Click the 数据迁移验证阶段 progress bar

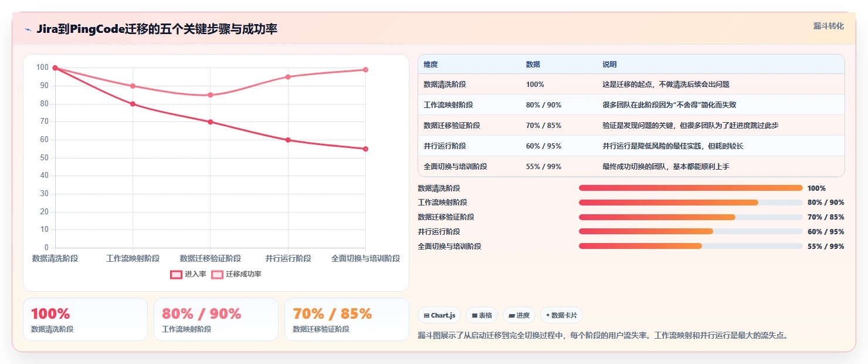(x=690, y=217)
